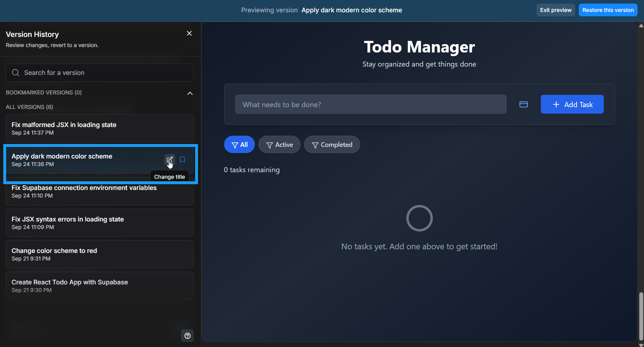Focus the What needs to be done input
This screenshot has width=644, height=347.
pyautogui.click(x=371, y=104)
